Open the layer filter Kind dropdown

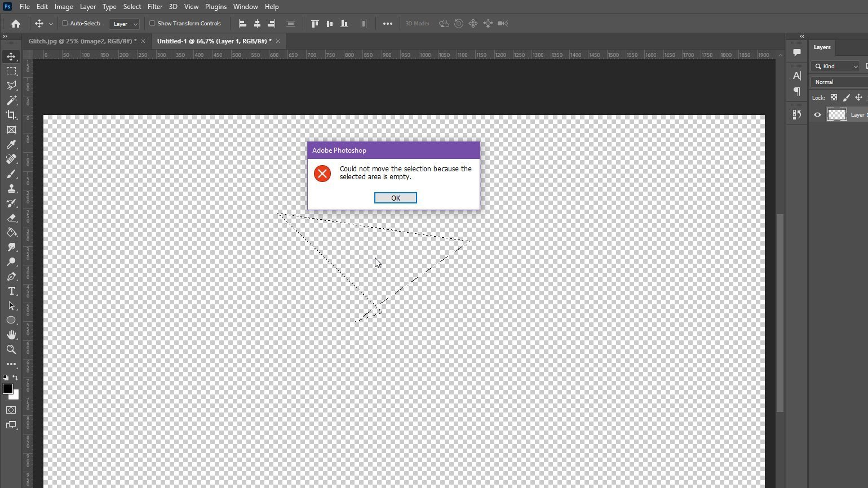pos(835,66)
